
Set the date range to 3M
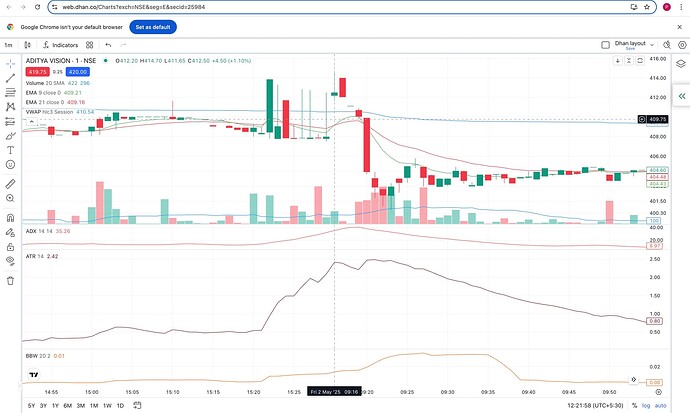pos(81,406)
